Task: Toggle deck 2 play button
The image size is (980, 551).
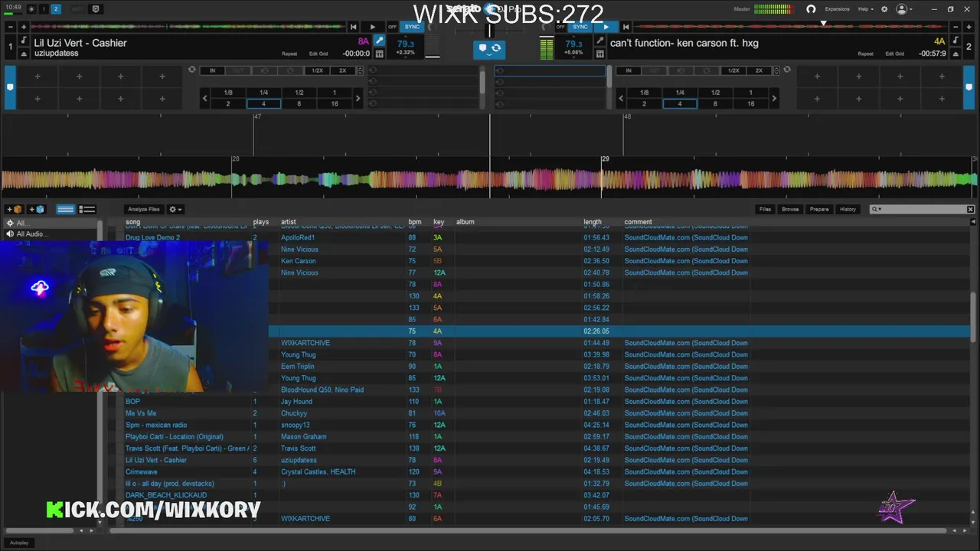Action: [606, 27]
